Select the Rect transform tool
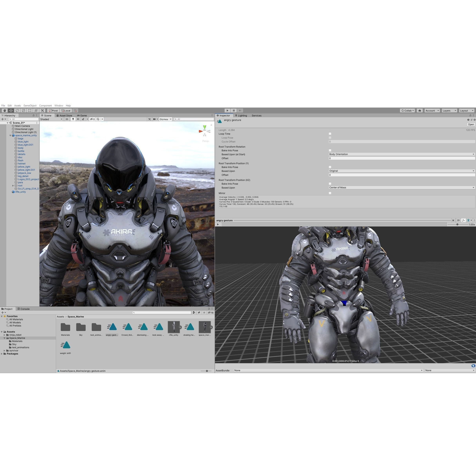Screen dimensions: 476x476 pos(30,110)
